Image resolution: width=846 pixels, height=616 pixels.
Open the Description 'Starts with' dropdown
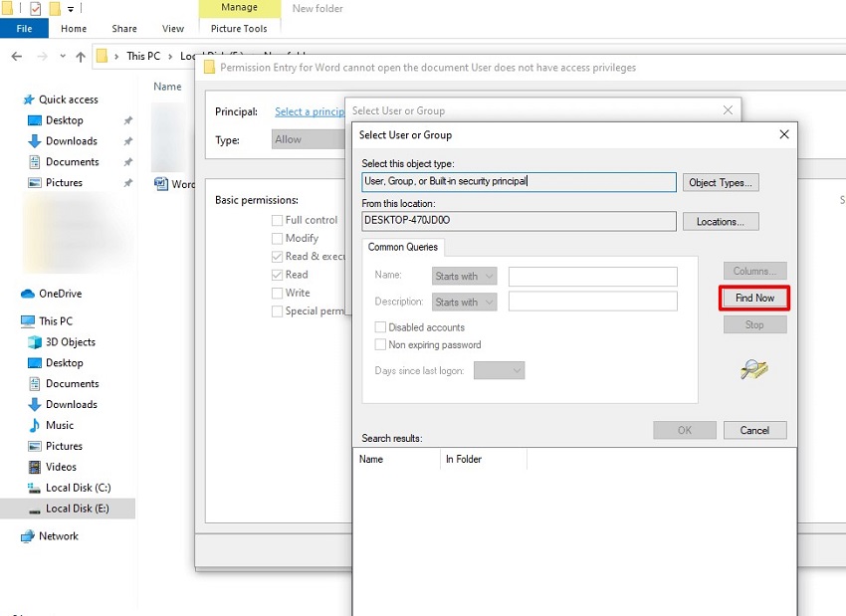[x=465, y=302]
